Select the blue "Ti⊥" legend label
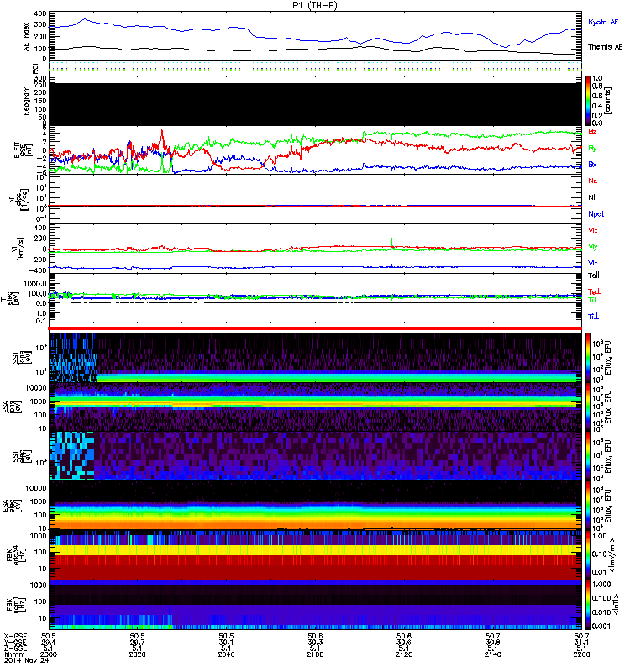Viewport: 630px width, 672px height. point(593,317)
